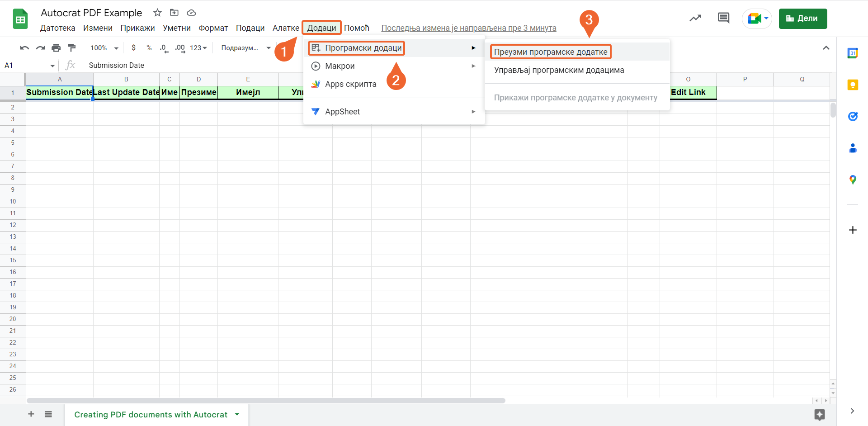Expand the side panel chevron
Image resolution: width=868 pixels, height=426 pixels.
(x=852, y=411)
